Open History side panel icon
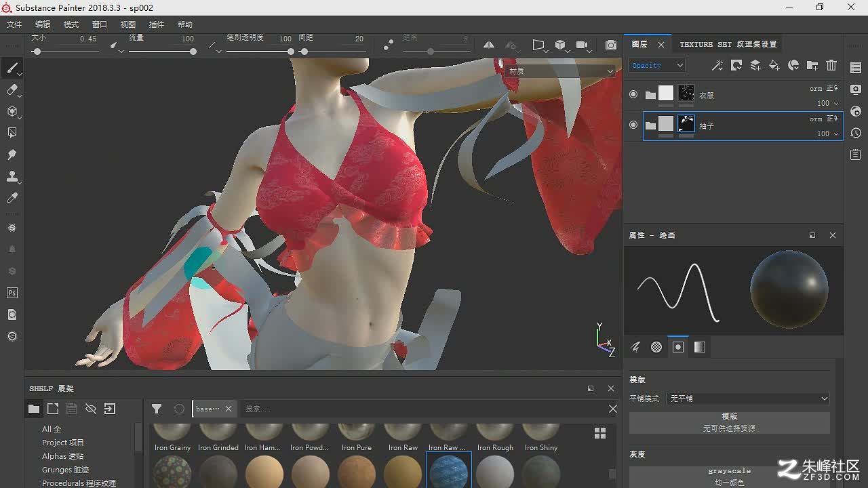 (x=856, y=133)
